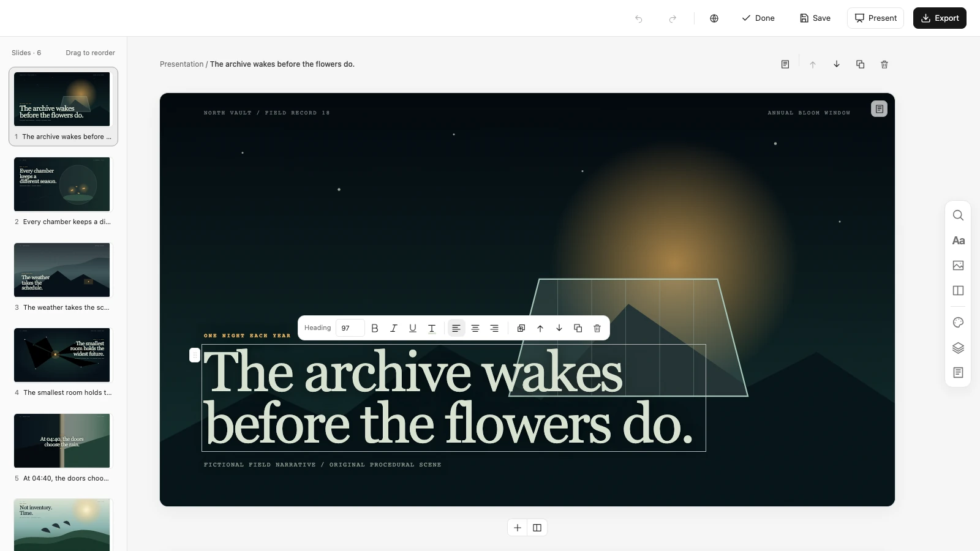Click the Done button
Image resolution: width=980 pixels, height=551 pixels.
[x=758, y=18]
